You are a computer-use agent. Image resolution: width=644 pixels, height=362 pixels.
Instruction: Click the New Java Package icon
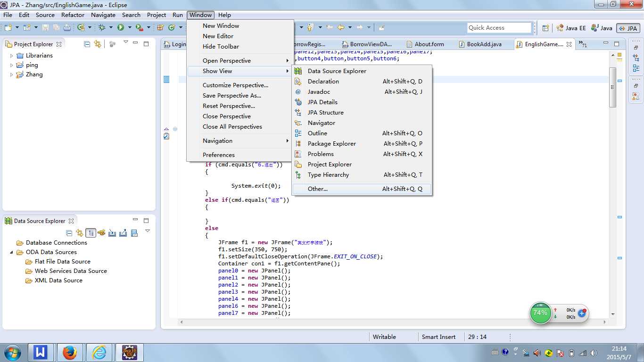161,28
